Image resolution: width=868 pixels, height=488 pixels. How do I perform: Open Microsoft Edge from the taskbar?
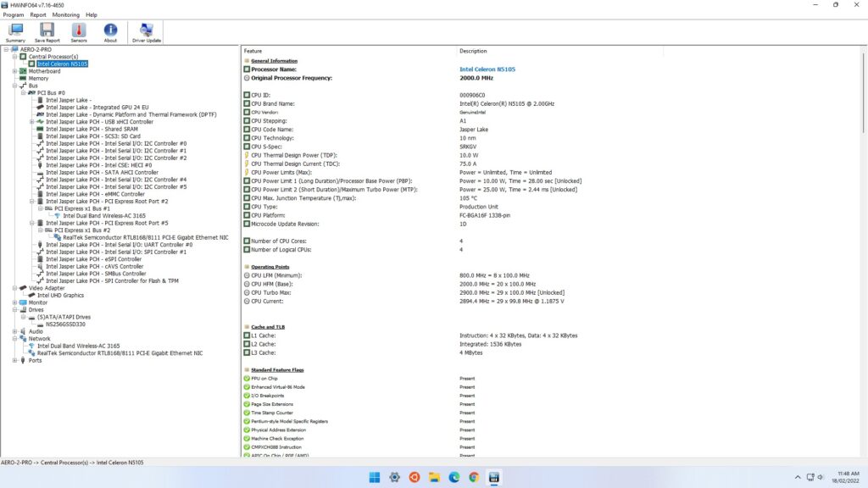453,477
